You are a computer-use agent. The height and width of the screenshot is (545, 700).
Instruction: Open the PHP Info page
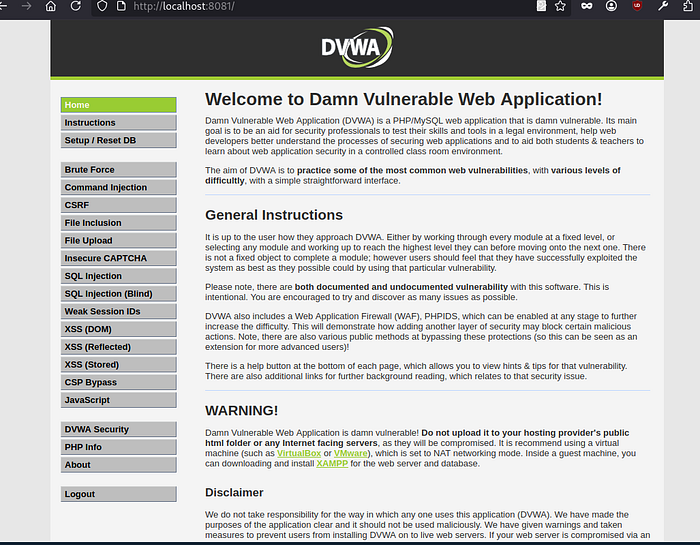pos(119,447)
